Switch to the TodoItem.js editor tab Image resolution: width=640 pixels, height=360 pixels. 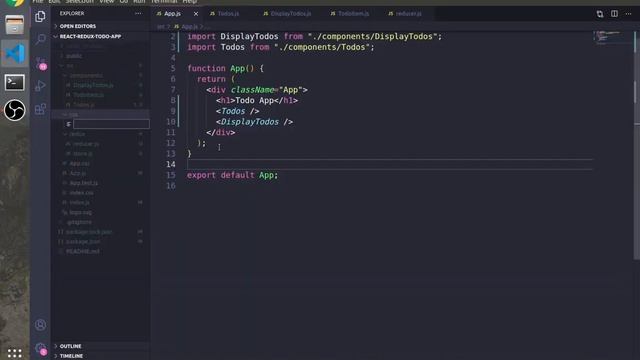[353, 14]
